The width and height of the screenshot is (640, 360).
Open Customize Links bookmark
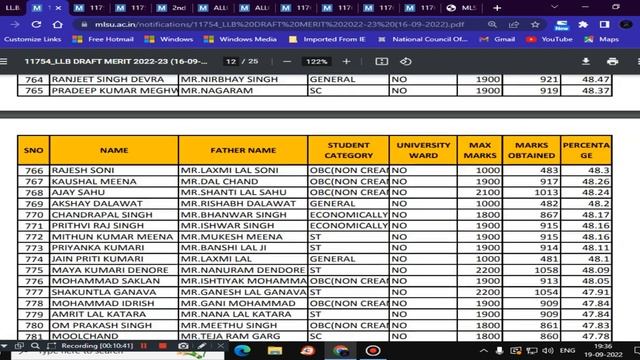[x=33, y=39]
